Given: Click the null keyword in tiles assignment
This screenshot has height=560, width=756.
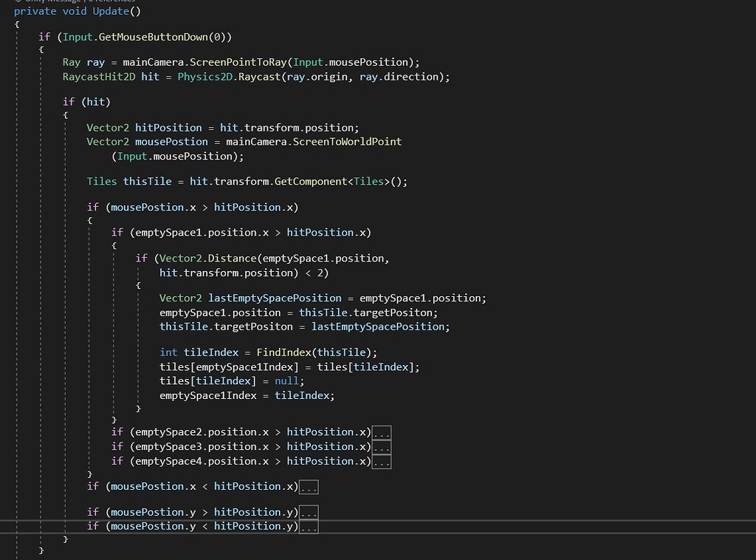Looking at the screenshot, I should click(x=286, y=380).
